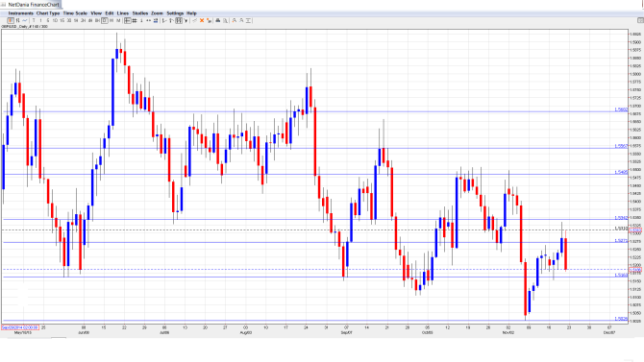Screen dimensions: 644x362
Task: Click the 1.5271 horizontal line label
Action: point(621,240)
